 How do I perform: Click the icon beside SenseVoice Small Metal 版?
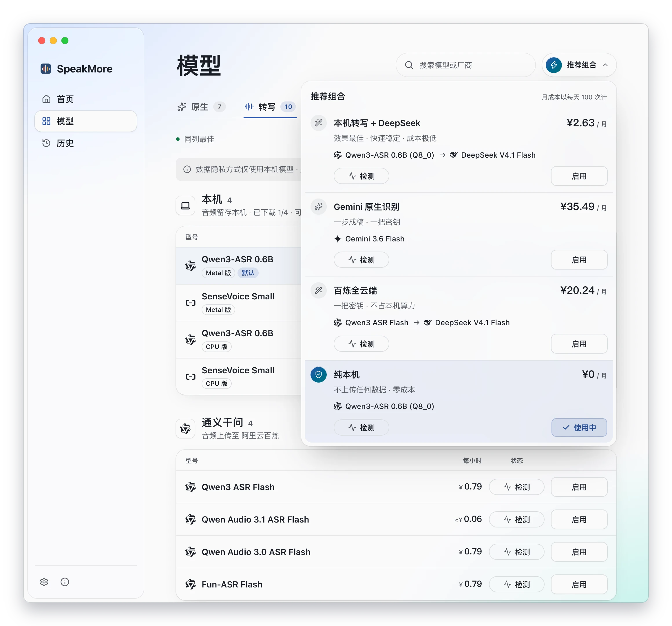click(x=191, y=303)
